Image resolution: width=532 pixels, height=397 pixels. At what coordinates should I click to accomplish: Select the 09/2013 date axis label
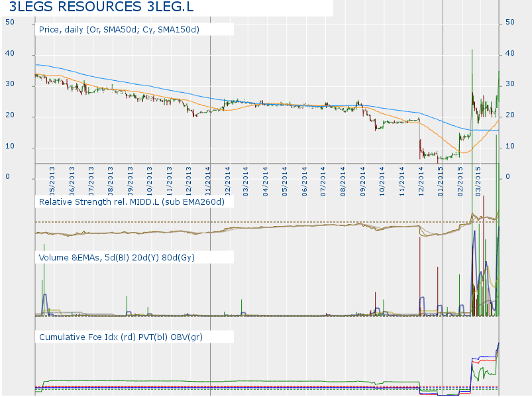point(131,182)
